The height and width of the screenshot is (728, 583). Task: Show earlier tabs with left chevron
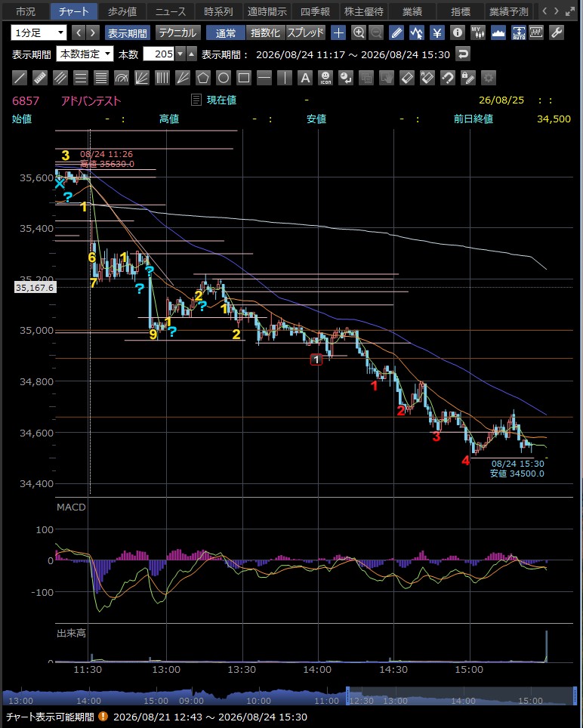544,11
